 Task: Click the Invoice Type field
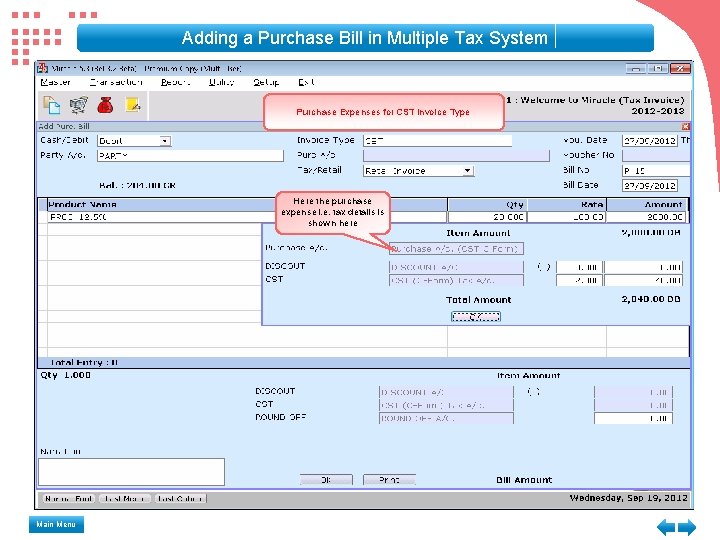coord(437,141)
